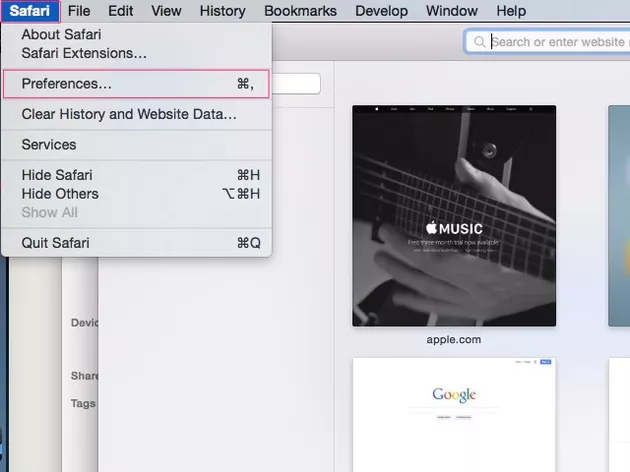
Task: Click the search or enter website field
Action: [548, 42]
